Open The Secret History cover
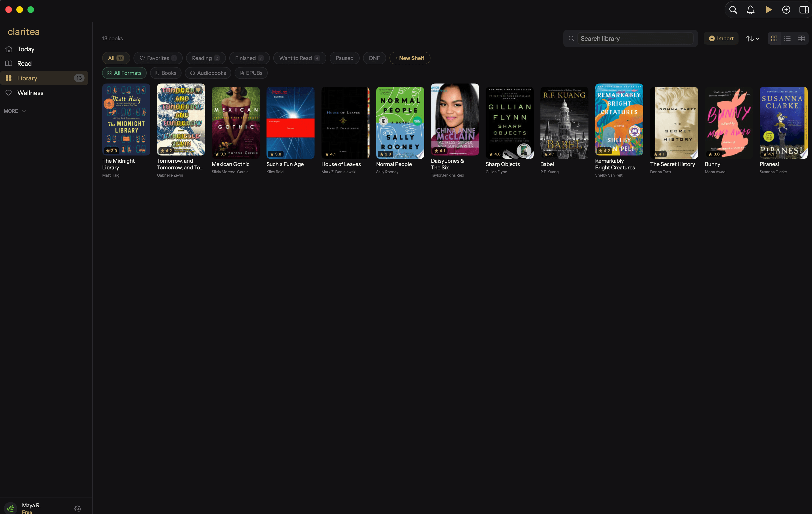 tap(674, 123)
